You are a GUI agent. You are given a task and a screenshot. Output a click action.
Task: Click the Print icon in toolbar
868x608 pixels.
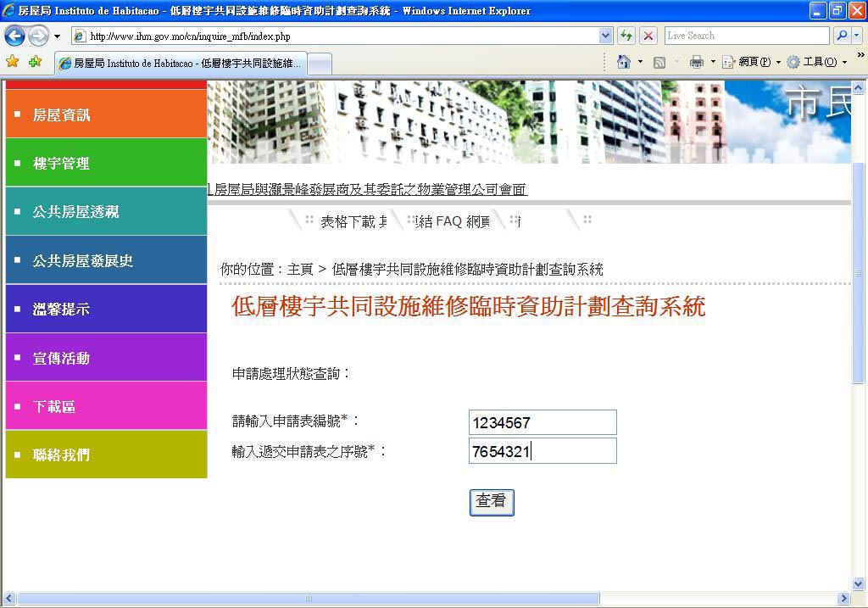(x=697, y=62)
